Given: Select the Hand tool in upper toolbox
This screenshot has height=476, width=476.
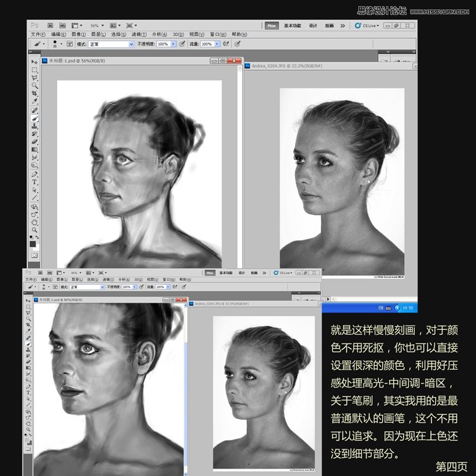Looking at the screenshot, I should coord(34,222).
